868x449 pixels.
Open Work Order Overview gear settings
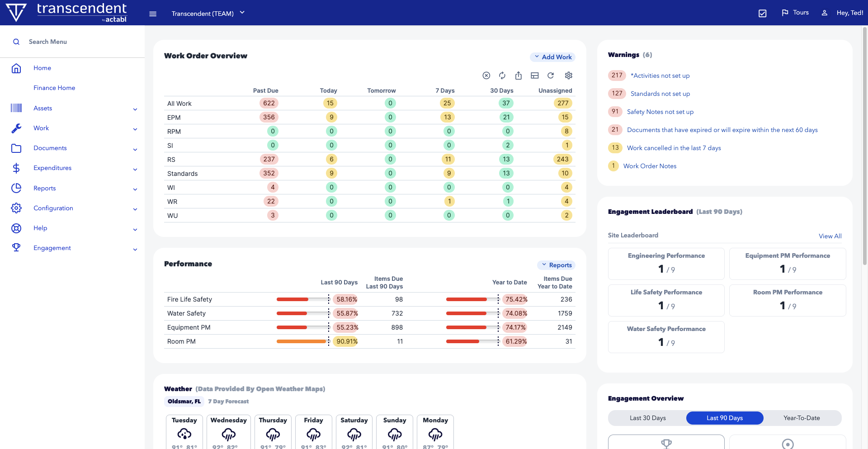tap(569, 76)
